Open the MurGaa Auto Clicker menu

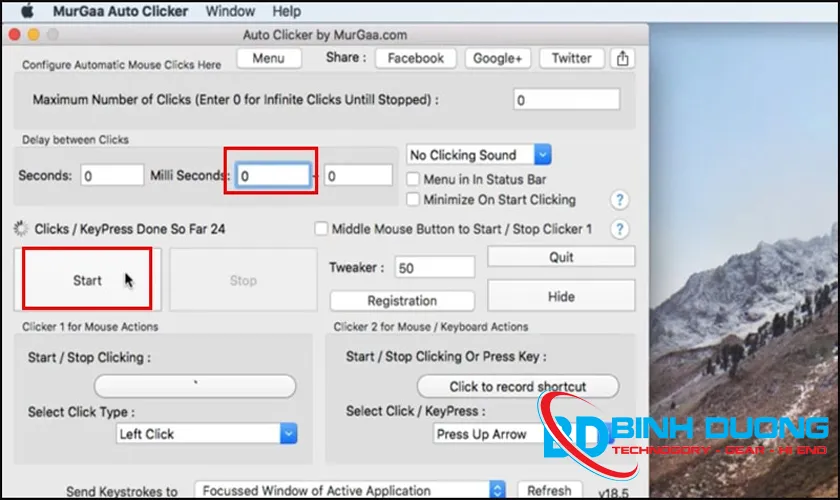[120, 11]
